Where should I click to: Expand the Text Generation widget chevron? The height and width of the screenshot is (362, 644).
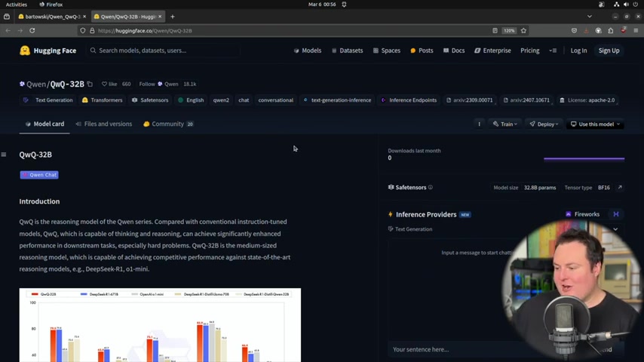point(615,229)
